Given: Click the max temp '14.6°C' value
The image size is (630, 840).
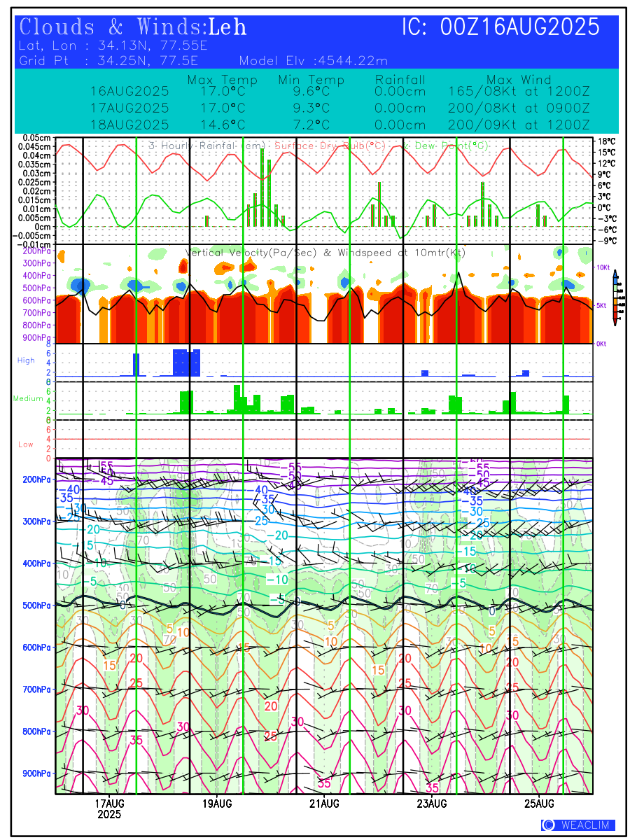Looking at the screenshot, I should 223,125.
